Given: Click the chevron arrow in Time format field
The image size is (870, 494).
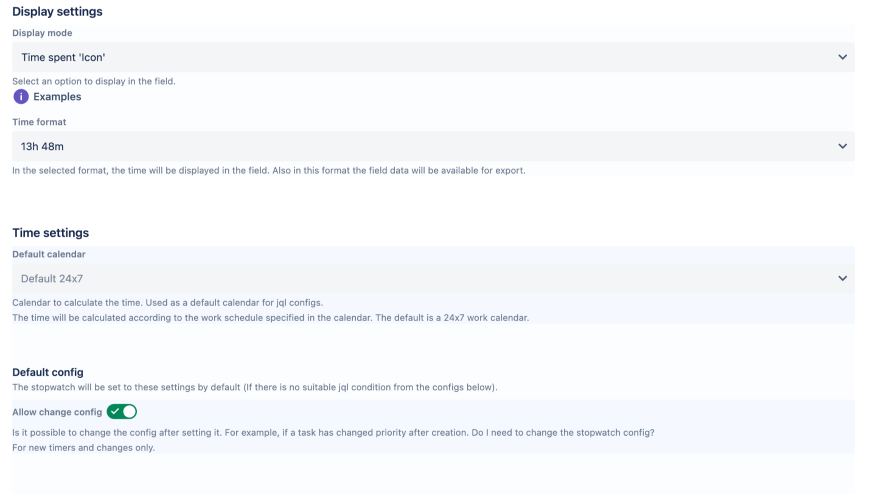Looking at the screenshot, I should click(x=842, y=147).
